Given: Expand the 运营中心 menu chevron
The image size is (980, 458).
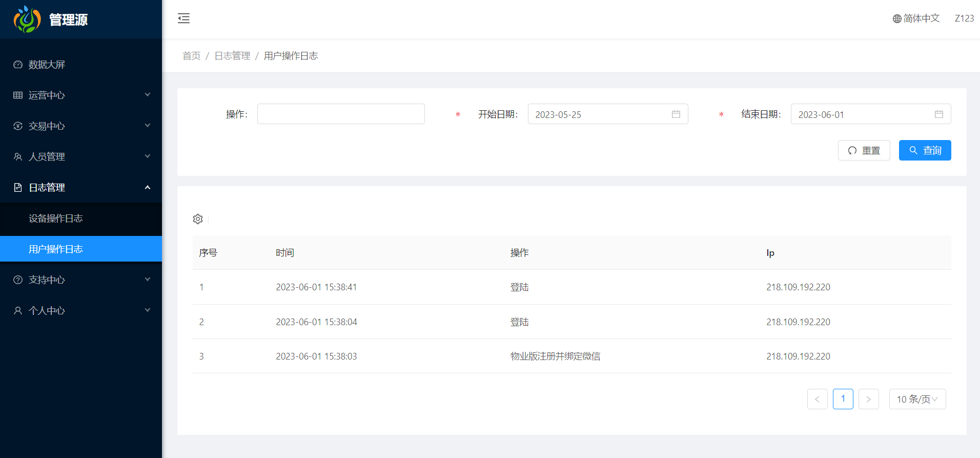Looking at the screenshot, I should 148,95.
